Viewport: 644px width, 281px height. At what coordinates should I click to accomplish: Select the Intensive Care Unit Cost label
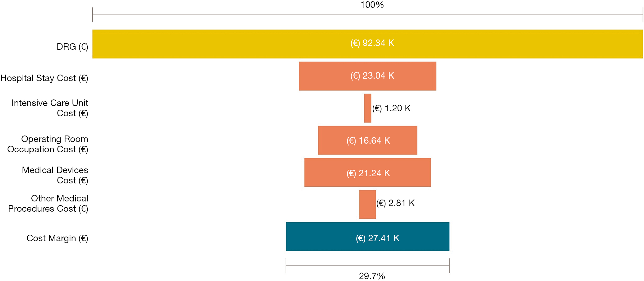[50, 108]
